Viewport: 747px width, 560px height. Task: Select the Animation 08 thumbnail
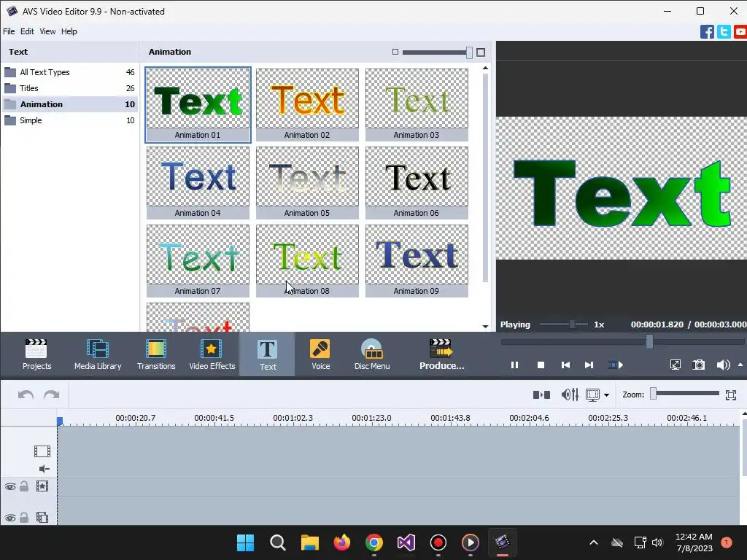point(307,261)
